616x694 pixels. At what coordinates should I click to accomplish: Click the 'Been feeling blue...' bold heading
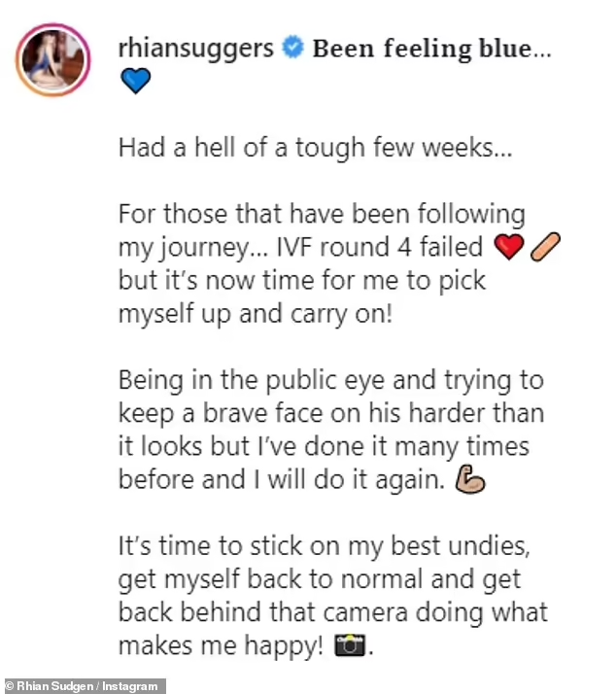432,49
